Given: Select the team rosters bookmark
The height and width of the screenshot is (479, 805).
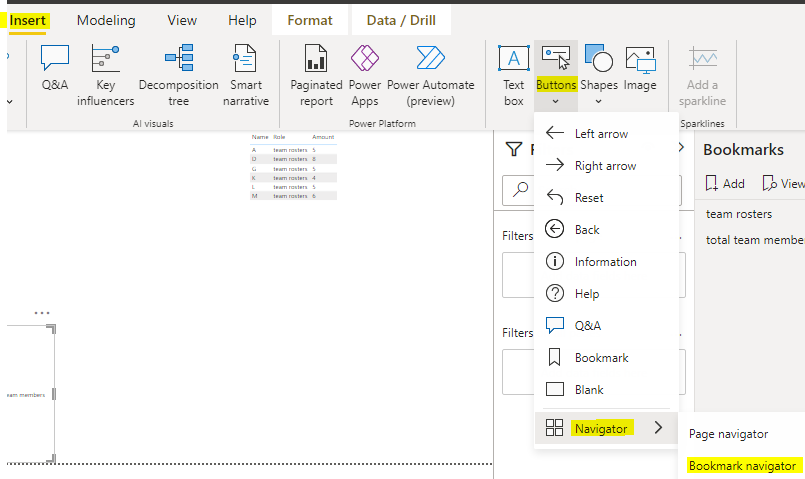Looking at the screenshot, I should click(739, 214).
